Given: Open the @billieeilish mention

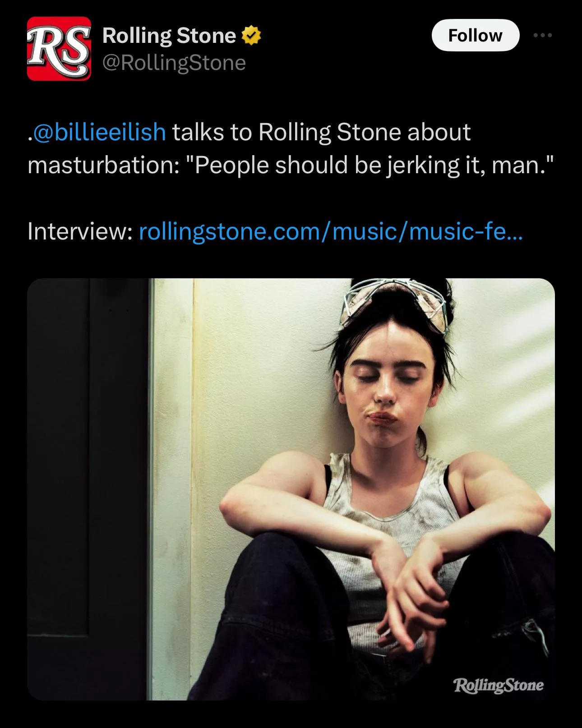Looking at the screenshot, I should 100,132.
